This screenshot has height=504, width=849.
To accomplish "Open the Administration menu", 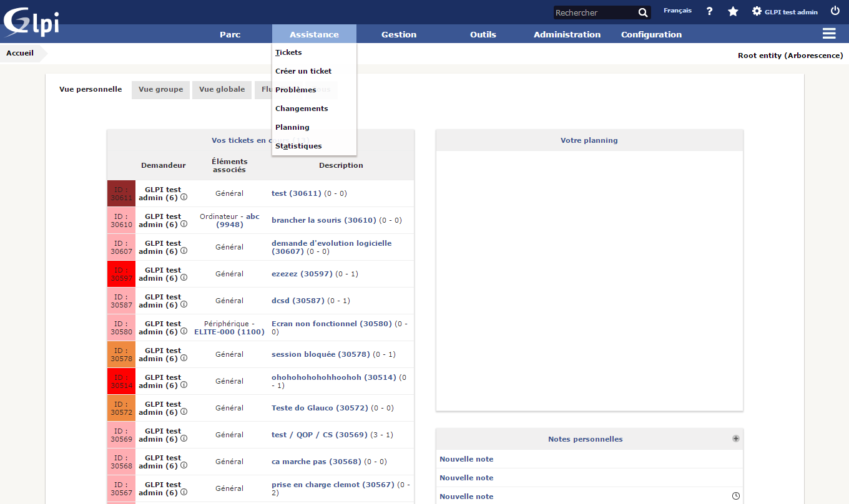I will [x=567, y=34].
